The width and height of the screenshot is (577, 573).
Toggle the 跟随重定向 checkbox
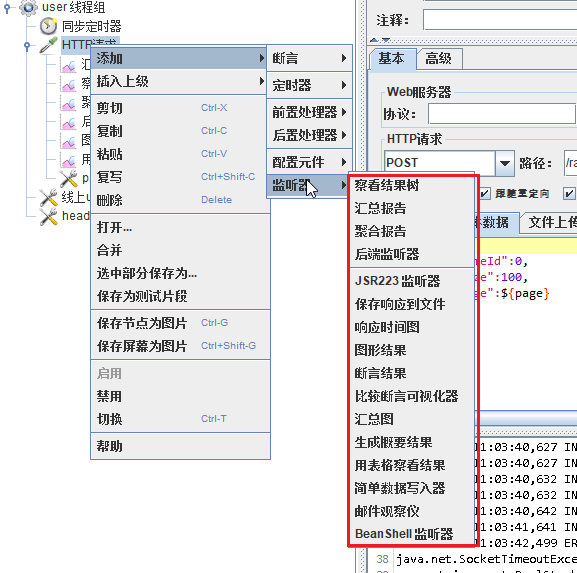485,193
